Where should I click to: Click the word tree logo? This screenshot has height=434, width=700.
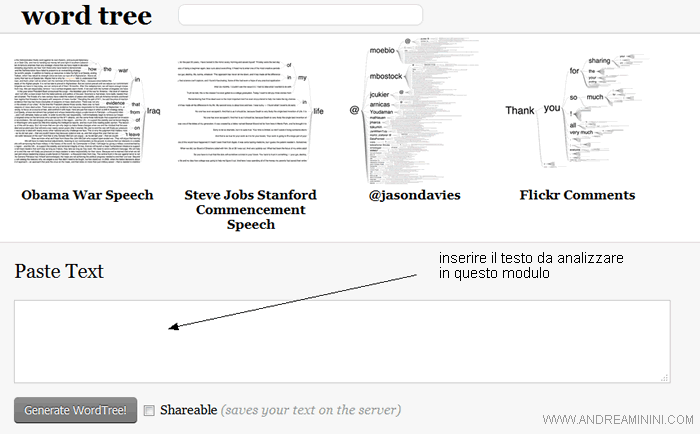pos(86,16)
